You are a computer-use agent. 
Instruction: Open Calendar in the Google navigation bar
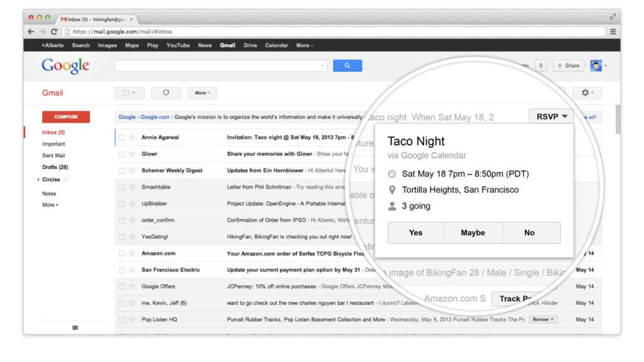pos(277,45)
